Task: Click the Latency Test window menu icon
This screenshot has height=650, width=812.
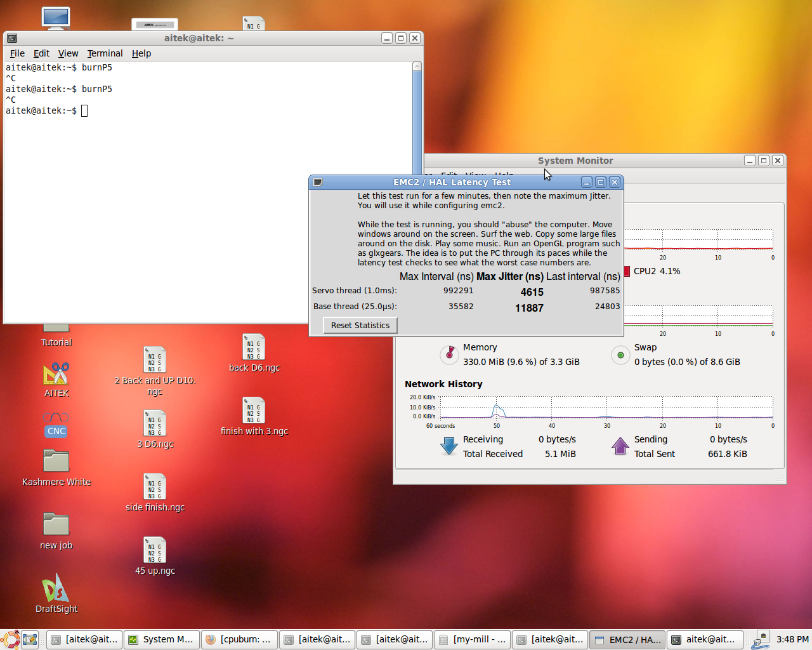Action: tap(318, 182)
